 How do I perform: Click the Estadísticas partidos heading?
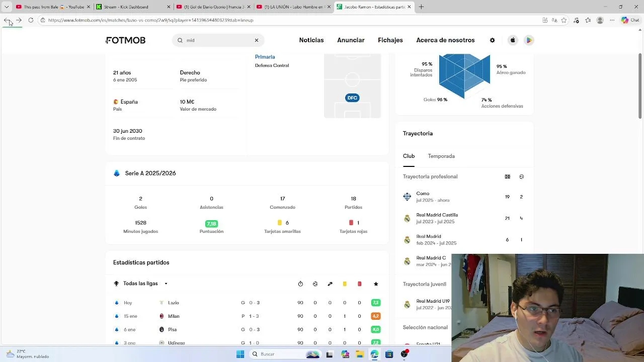[141, 262]
